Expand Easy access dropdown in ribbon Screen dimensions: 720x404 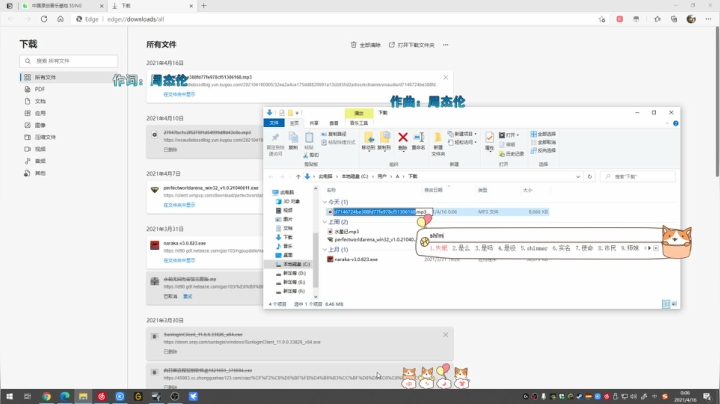(475, 142)
